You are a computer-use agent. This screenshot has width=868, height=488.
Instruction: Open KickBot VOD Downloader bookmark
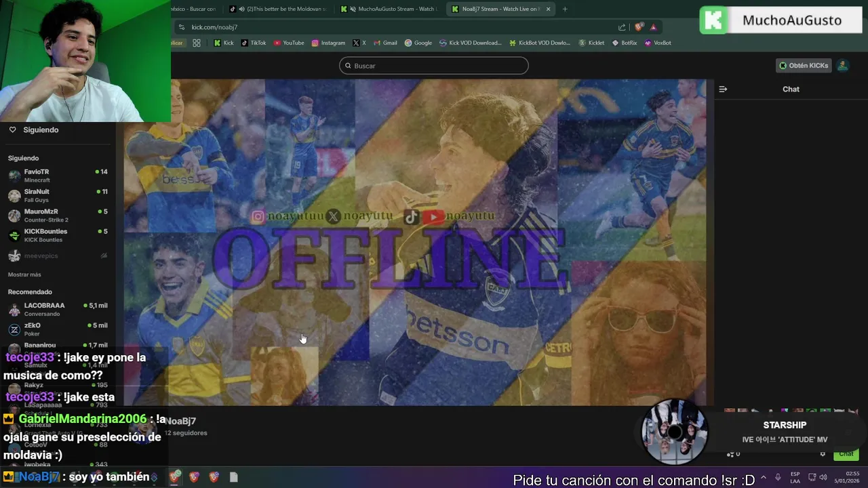540,43
